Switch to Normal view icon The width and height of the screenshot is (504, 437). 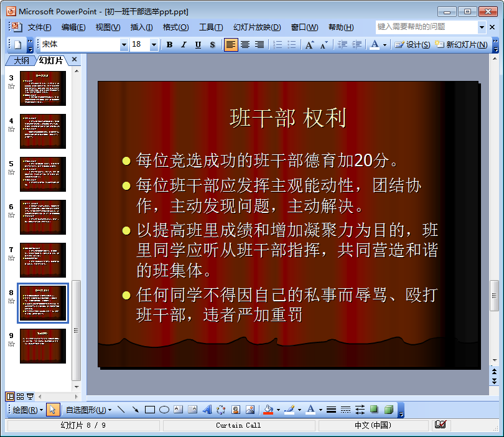(10, 397)
